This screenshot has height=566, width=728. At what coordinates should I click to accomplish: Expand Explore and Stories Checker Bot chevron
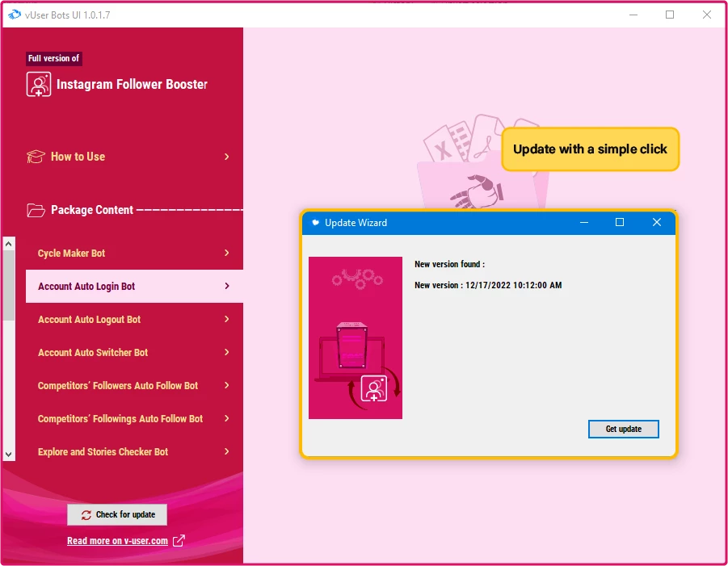226,451
